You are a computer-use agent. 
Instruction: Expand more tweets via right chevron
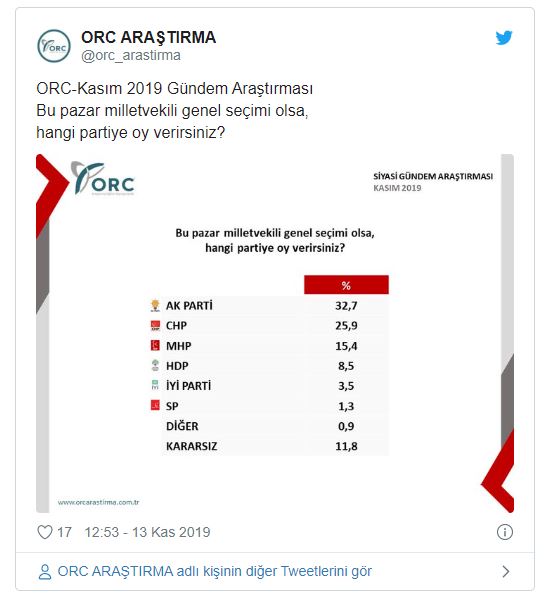tap(506, 571)
